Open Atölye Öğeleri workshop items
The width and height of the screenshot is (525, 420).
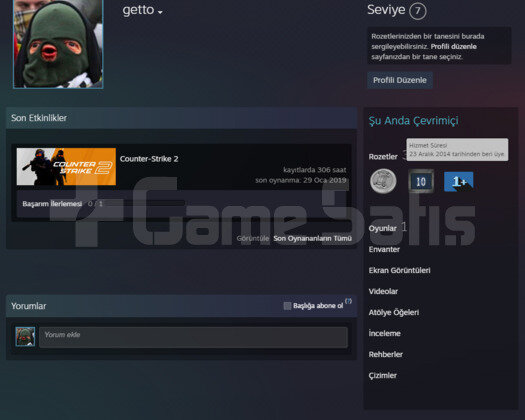click(x=394, y=312)
